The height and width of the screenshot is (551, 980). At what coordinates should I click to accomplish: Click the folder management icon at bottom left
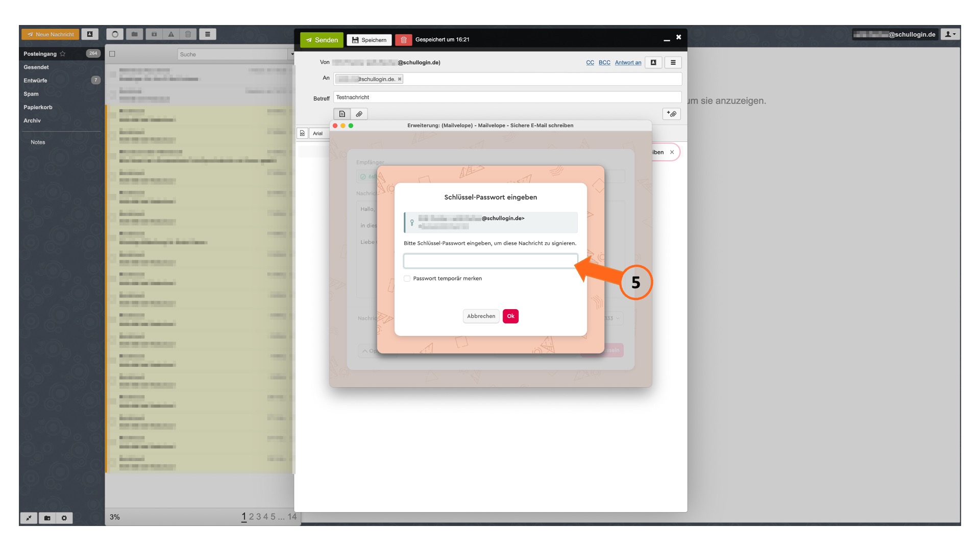tap(47, 518)
